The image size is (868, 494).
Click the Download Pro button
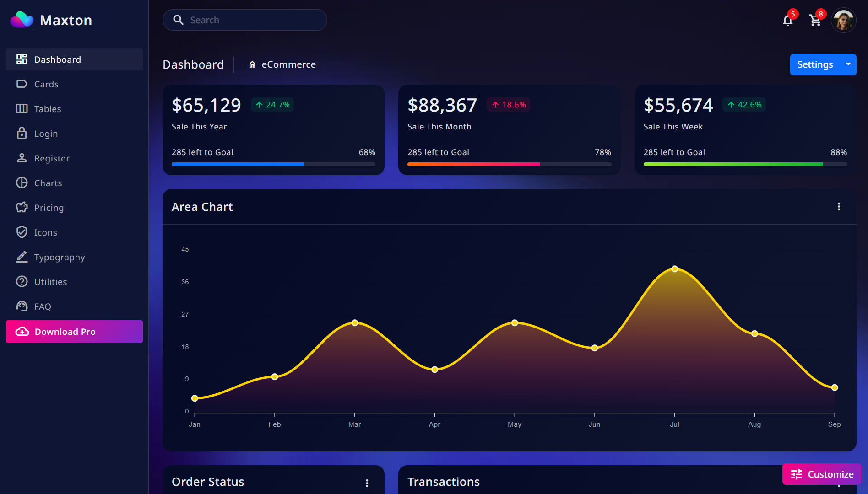click(x=74, y=332)
